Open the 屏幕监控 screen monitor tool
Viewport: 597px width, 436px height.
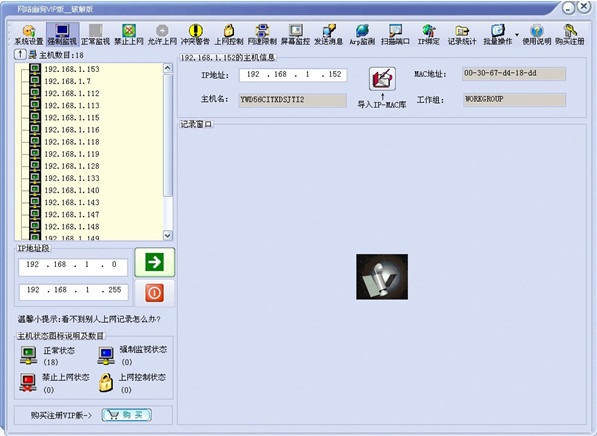(x=295, y=34)
